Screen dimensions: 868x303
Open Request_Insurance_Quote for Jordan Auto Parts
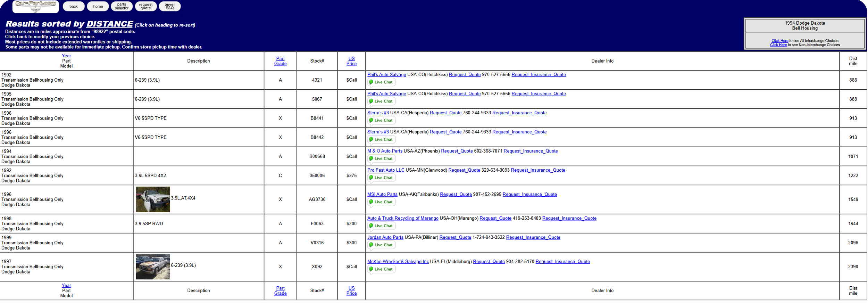tap(533, 237)
